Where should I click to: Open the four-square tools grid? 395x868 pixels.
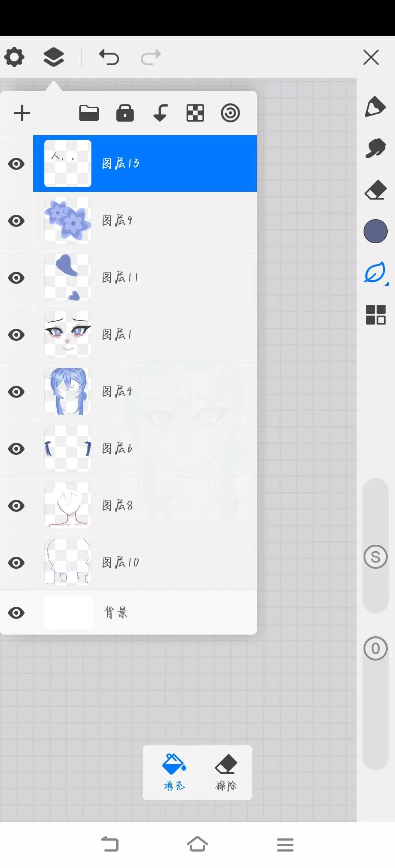click(x=376, y=315)
